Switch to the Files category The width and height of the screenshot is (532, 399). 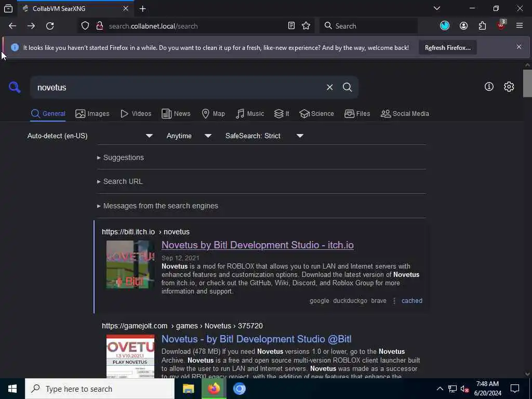357,114
